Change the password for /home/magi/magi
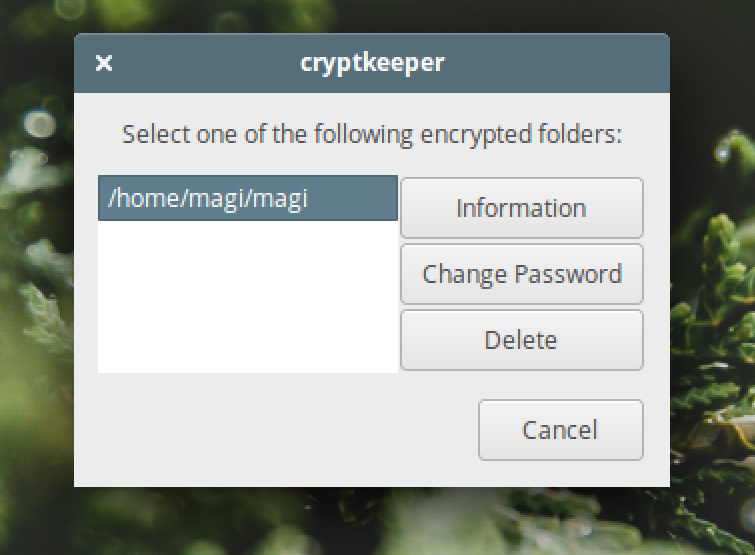The width and height of the screenshot is (755, 555). point(521,274)
